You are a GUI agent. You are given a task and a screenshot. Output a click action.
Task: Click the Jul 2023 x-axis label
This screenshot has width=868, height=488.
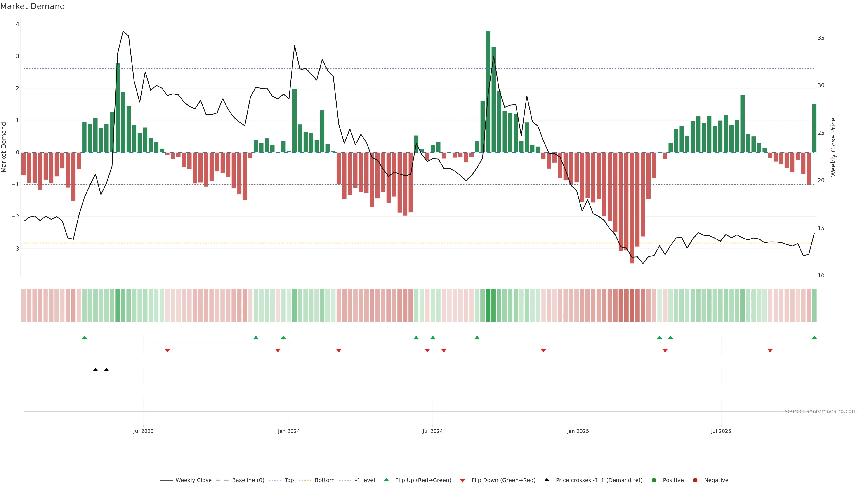point(143,431)
